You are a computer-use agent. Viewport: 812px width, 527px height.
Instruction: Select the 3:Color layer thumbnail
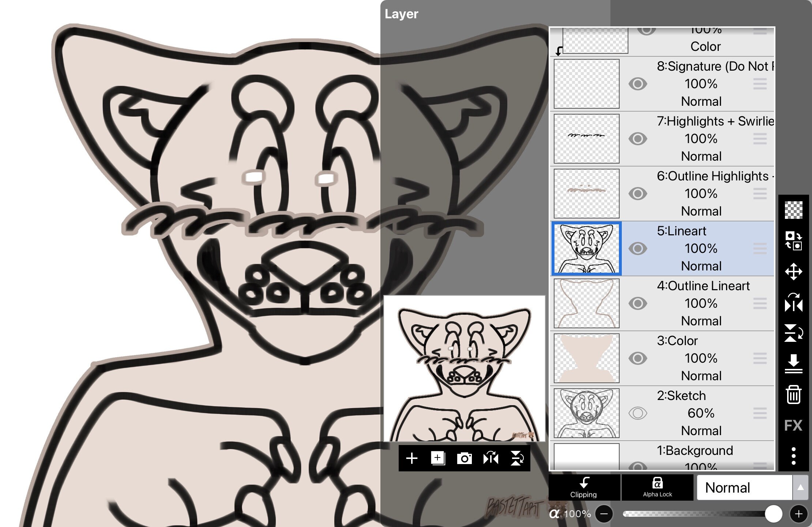[x=586, y=358]
